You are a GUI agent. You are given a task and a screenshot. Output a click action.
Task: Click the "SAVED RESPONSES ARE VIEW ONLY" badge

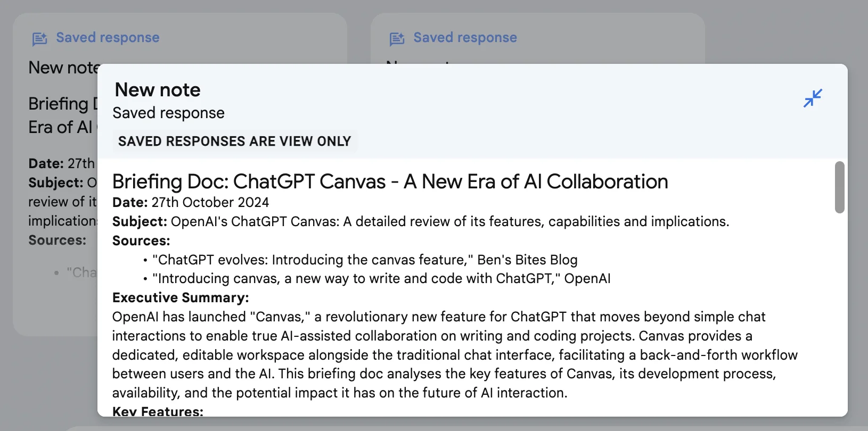(235, 142)
